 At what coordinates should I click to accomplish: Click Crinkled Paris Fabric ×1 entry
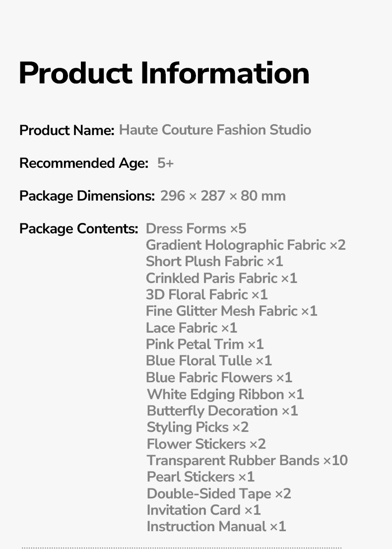[221, 278]
